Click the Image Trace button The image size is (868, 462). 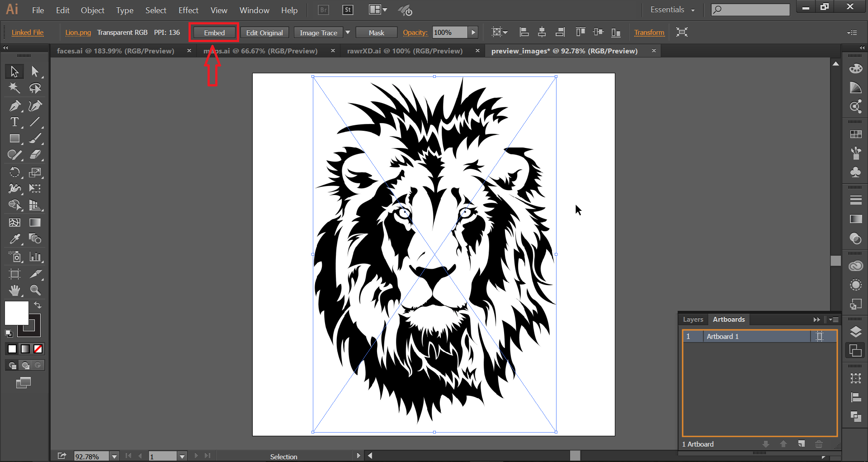coord(318,33)
